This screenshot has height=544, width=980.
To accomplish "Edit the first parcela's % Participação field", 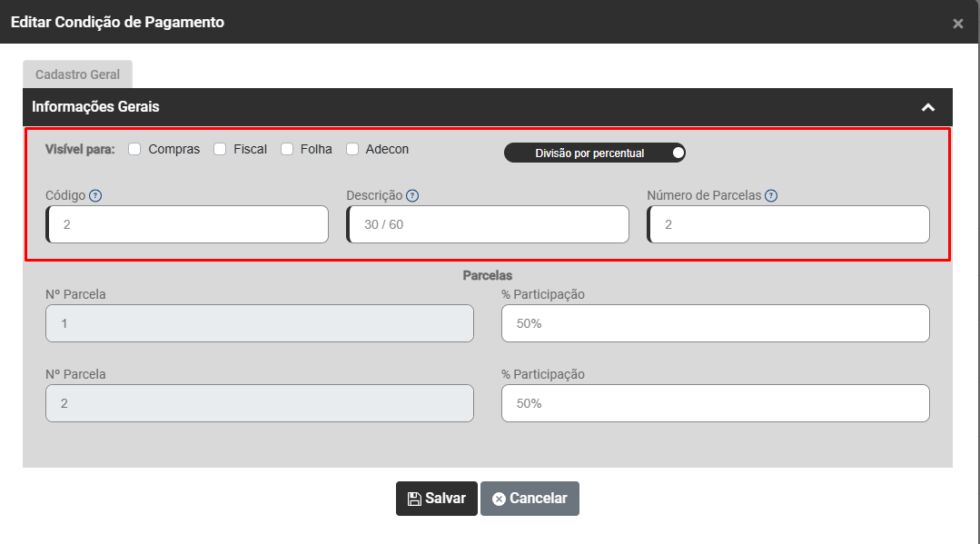I will [716, 323].
